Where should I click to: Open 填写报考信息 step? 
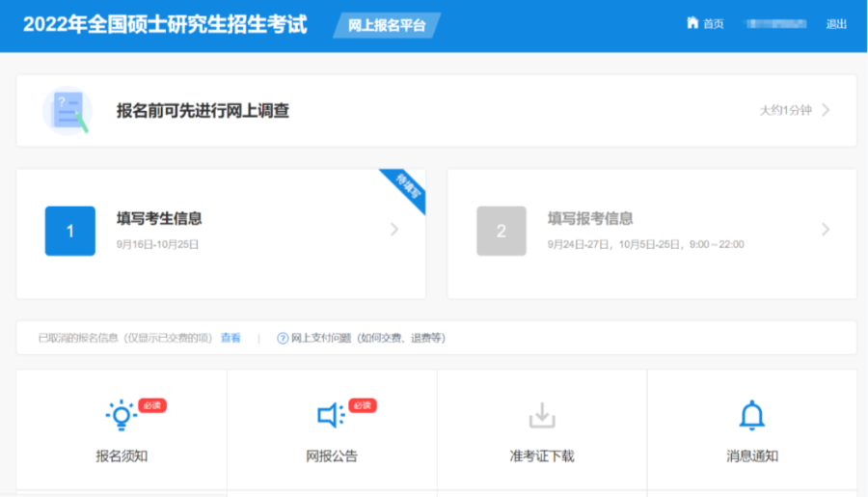tap(590, 218)
